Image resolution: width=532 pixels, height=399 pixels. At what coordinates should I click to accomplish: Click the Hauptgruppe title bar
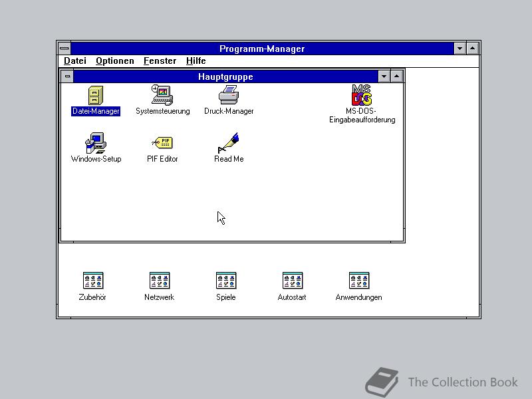pyautogui.click(x=225, y=76)
